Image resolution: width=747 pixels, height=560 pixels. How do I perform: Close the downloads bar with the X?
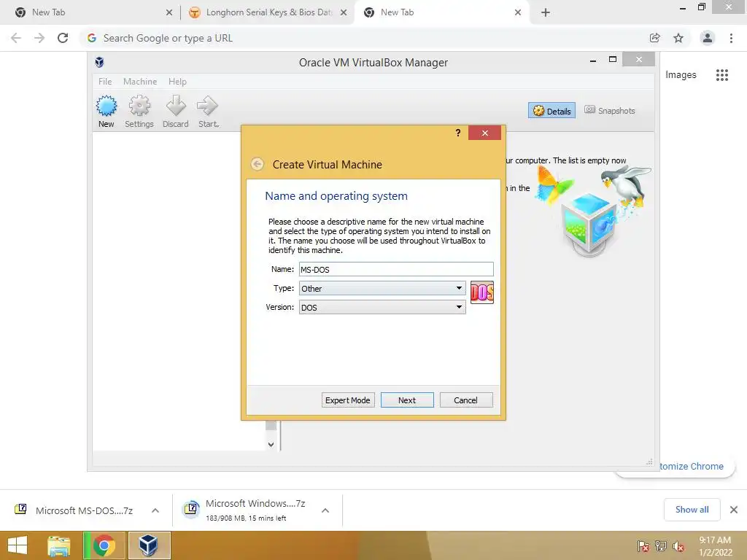pyautogui.click(x=734, y=510)
